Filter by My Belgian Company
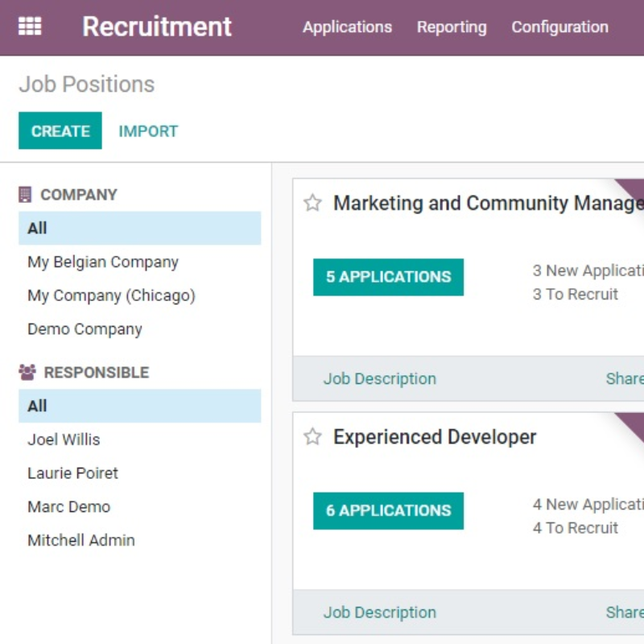Screen dimensions: 644x644 click(x=103, y=262)
